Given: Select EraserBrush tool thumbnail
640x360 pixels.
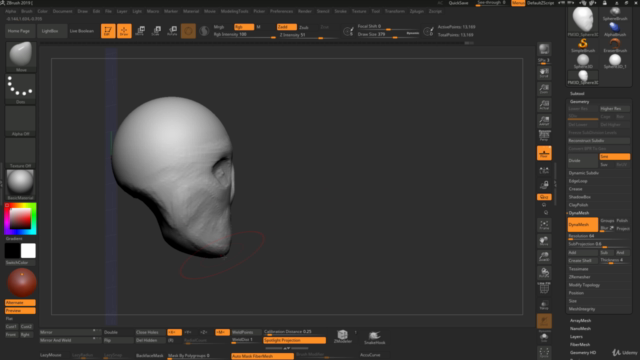Looking at the screenshot, I should point(615,45).
